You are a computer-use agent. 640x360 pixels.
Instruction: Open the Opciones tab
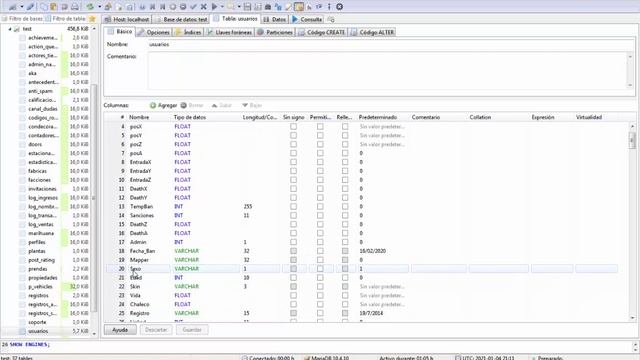(154, 32)
